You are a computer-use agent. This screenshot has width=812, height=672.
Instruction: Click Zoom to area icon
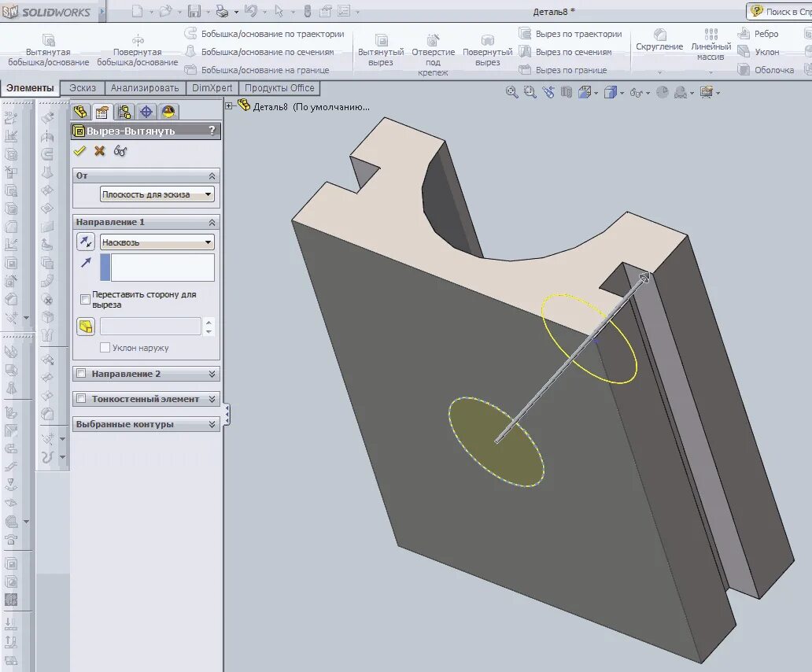[530, 92]
